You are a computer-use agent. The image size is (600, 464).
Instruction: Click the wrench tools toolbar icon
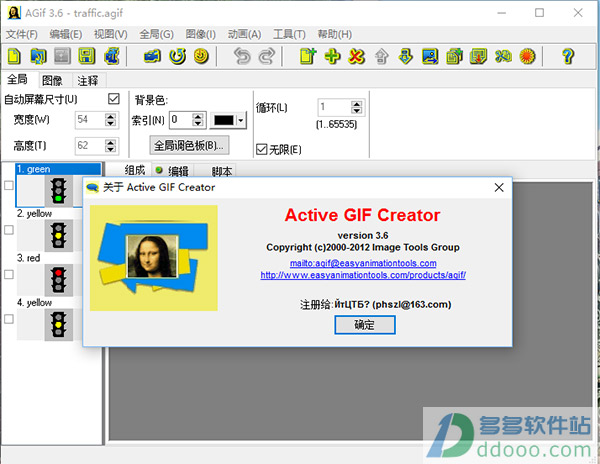tap(503, 56)
